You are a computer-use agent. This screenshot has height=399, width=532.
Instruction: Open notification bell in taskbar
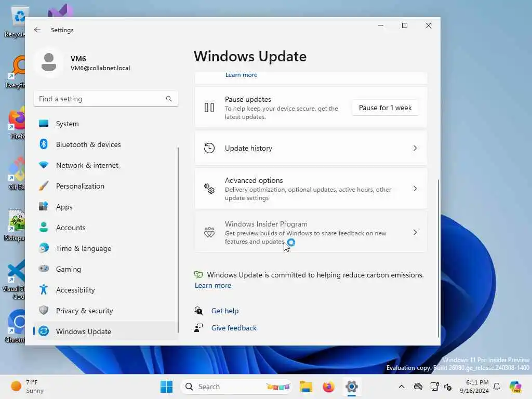[x=497, y=387]
